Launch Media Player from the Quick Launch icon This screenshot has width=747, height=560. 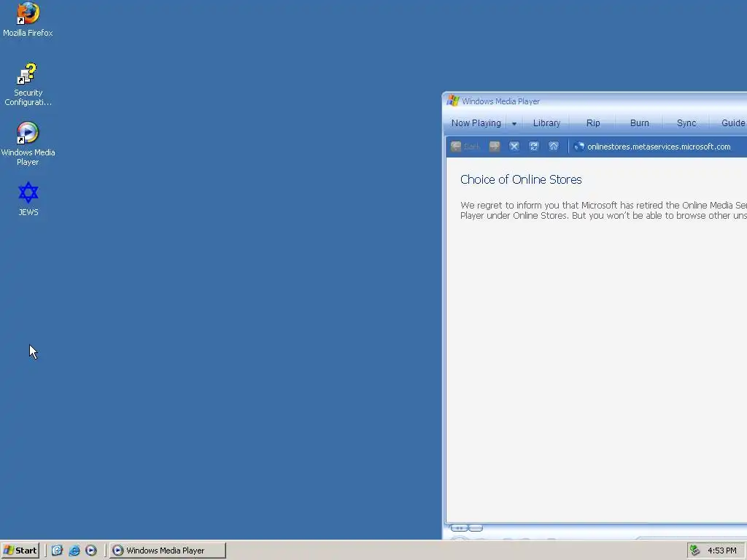point(91,551)
